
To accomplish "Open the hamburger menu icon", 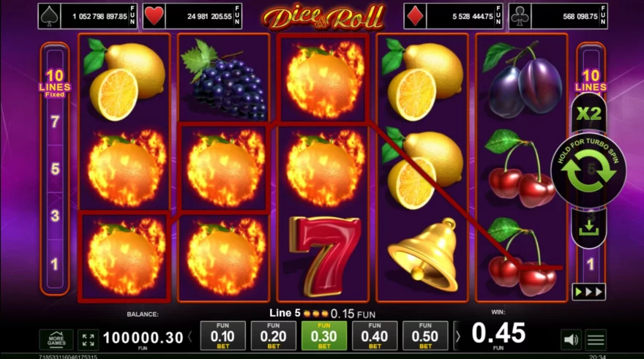I will (x=596, y=339).
